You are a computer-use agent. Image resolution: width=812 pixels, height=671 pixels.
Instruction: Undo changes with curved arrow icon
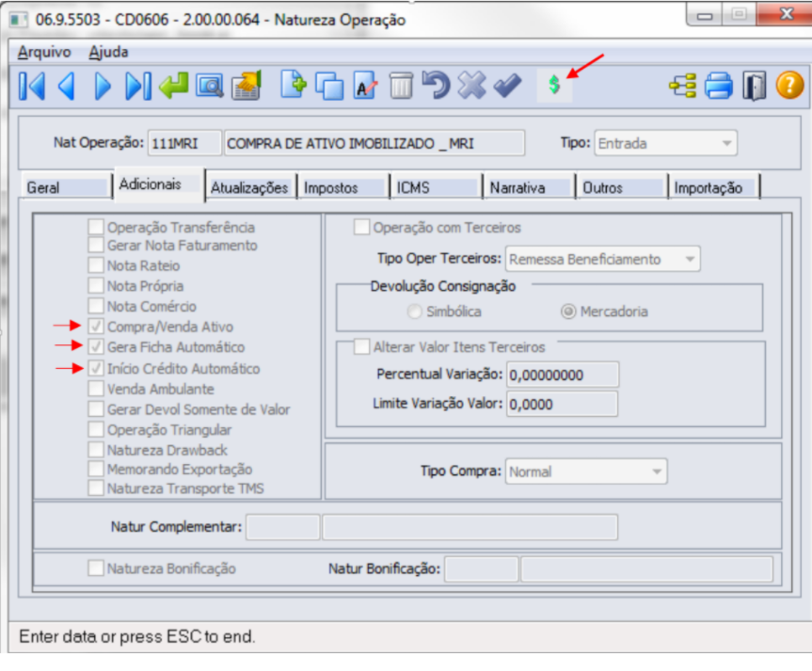pos(436,86)
